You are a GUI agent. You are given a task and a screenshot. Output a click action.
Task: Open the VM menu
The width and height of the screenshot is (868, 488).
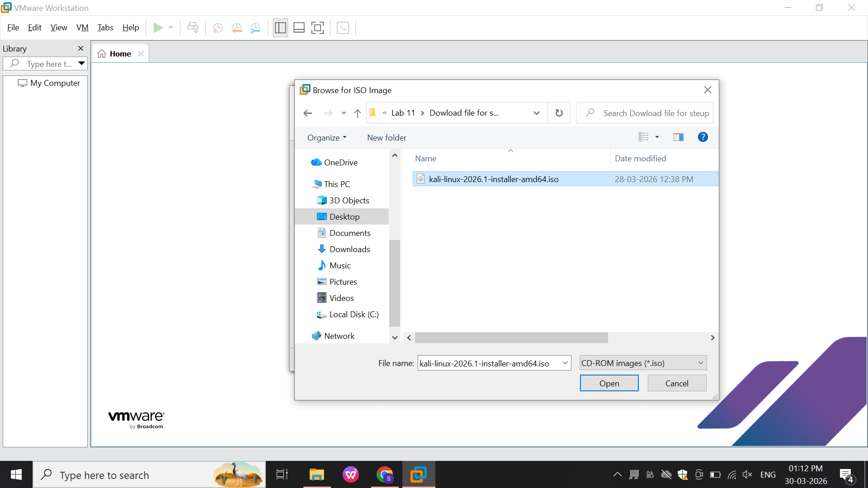[x=82, y=28]
